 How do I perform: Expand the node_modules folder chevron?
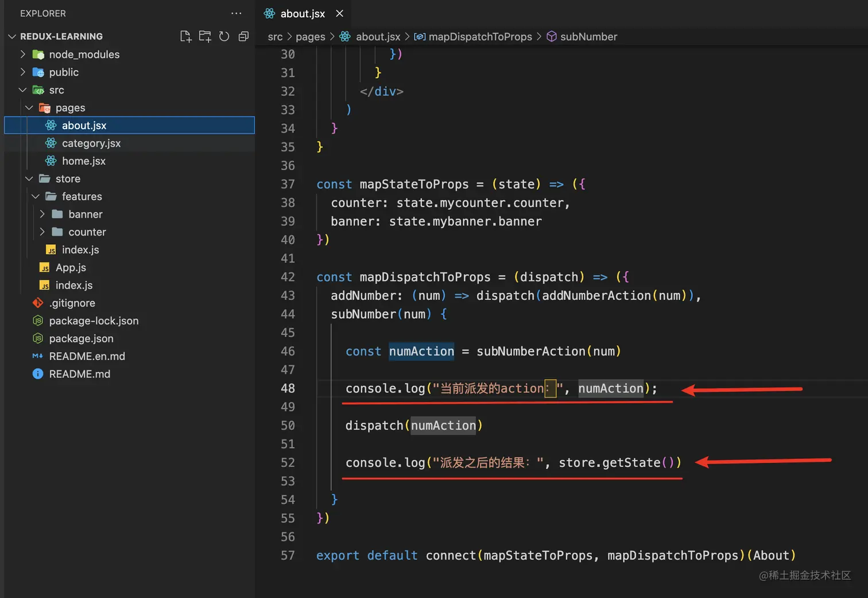coord(22,55)
